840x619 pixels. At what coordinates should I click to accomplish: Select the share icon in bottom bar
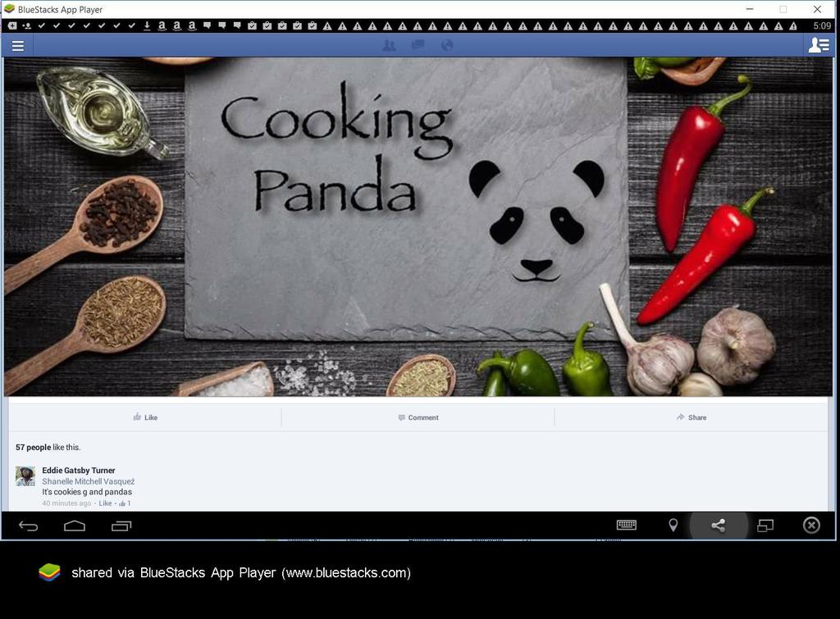coord(719,526)
